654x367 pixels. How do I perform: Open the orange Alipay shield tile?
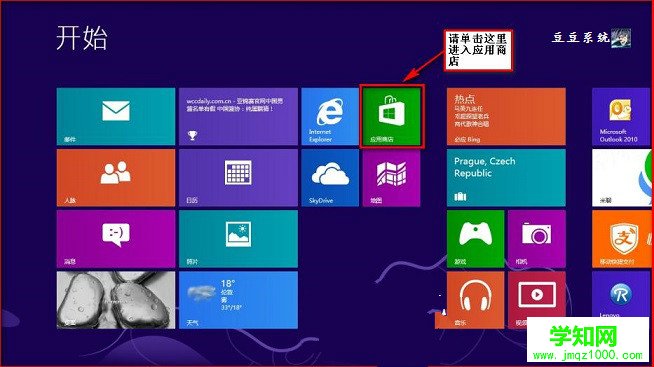click(621, 239)
